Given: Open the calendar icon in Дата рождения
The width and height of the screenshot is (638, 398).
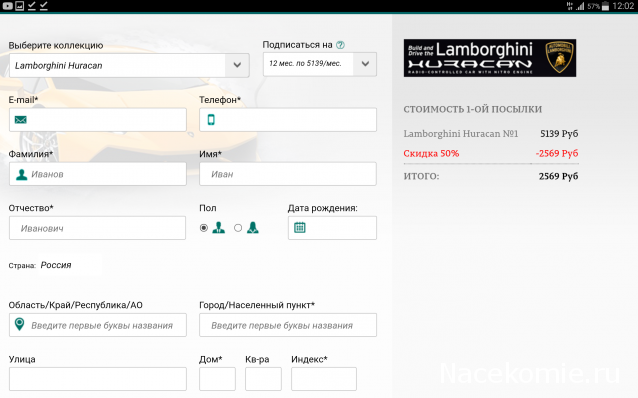Looking at the screenshot, I should click(x=300, y=227).
